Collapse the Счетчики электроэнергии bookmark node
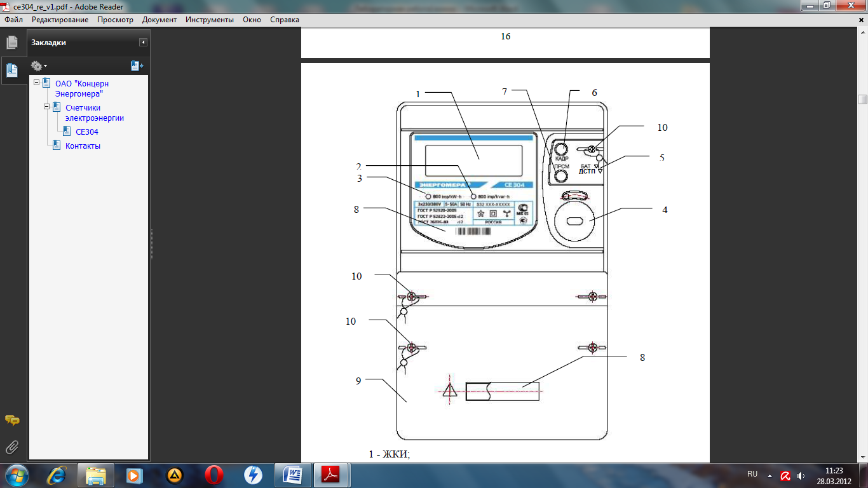The image size is (868, 488). point(47,107)
